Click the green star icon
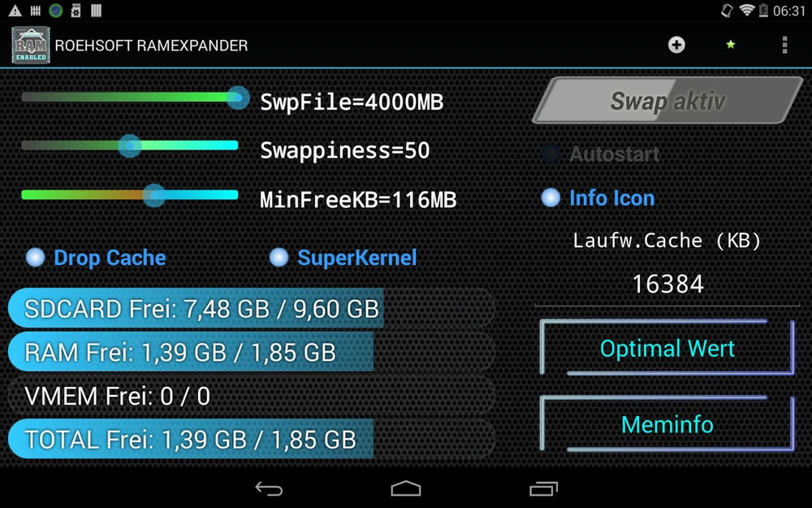 point(731,45)
